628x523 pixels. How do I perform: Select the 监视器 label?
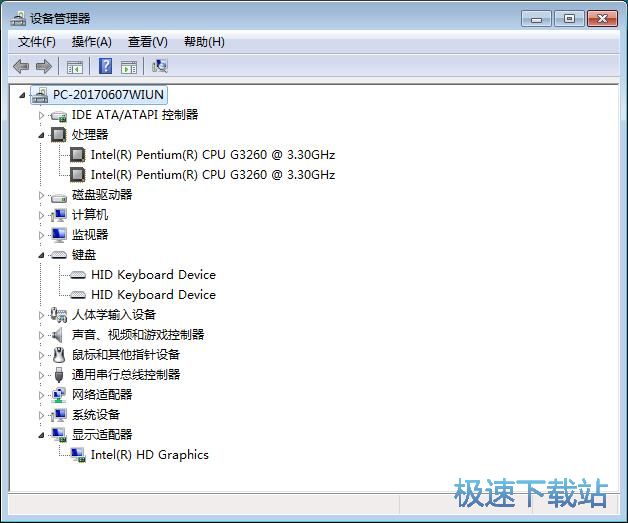pyautogui.click(x=90, y=235)
